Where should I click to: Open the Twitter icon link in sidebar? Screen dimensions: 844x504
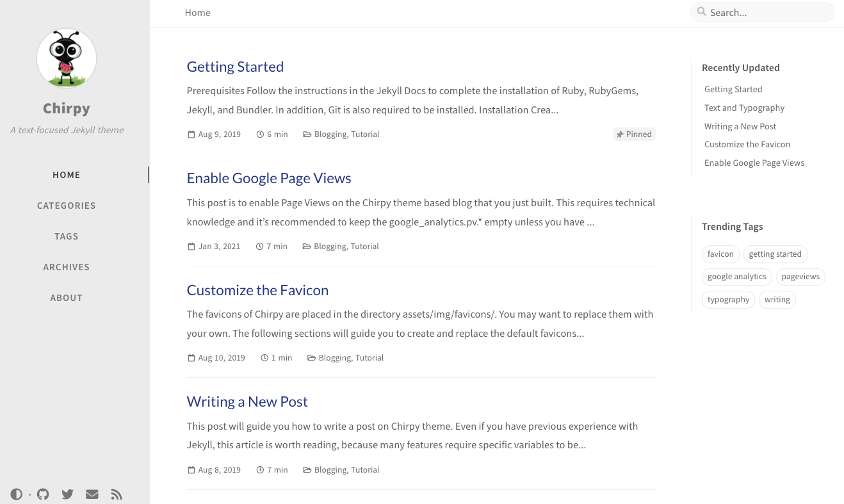pos(67,494)
